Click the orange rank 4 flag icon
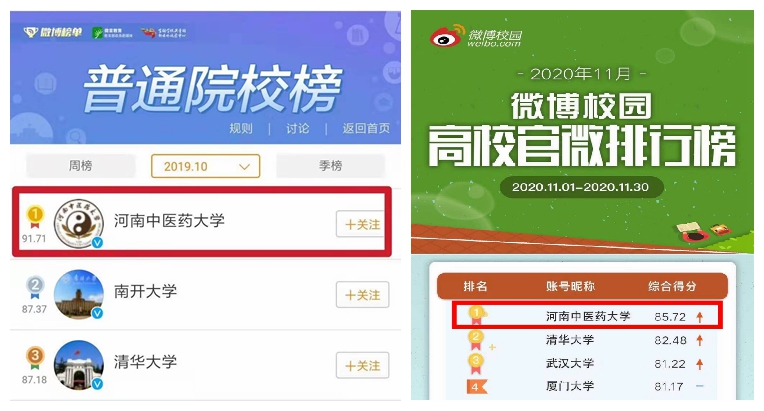The height and width of the screenshot is (411, 764). pyautogui.click(x=477, y=387)
